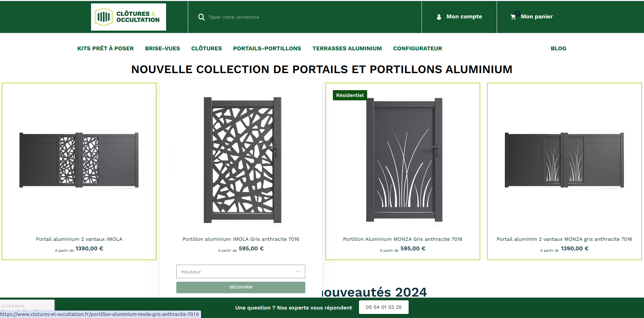Open Portails-Portillons menu
This screenshot has height=318, width=644.
click(267, 48)
